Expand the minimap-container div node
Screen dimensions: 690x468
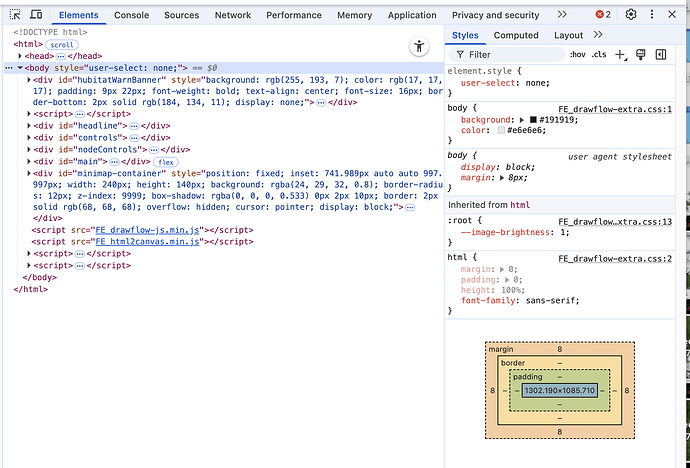(29, 173)
